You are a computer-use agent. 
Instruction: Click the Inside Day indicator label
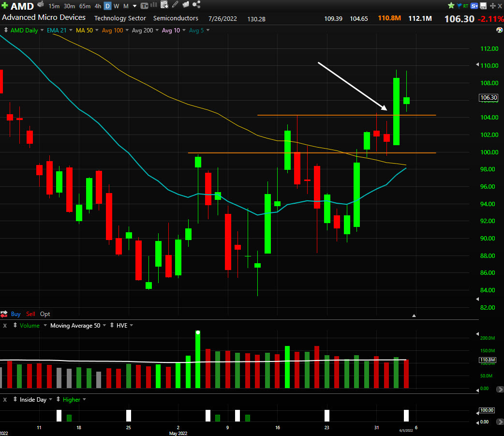click(x=33, y=399)
